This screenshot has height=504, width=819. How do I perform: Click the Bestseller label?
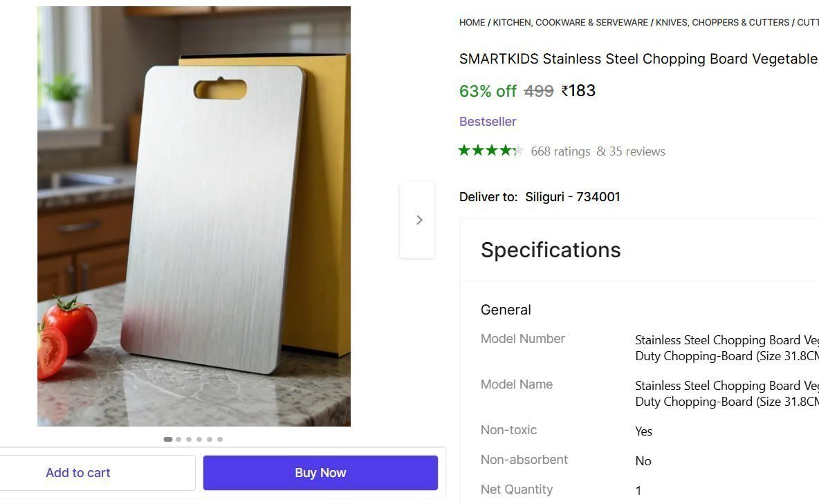(x=488, y=122)
